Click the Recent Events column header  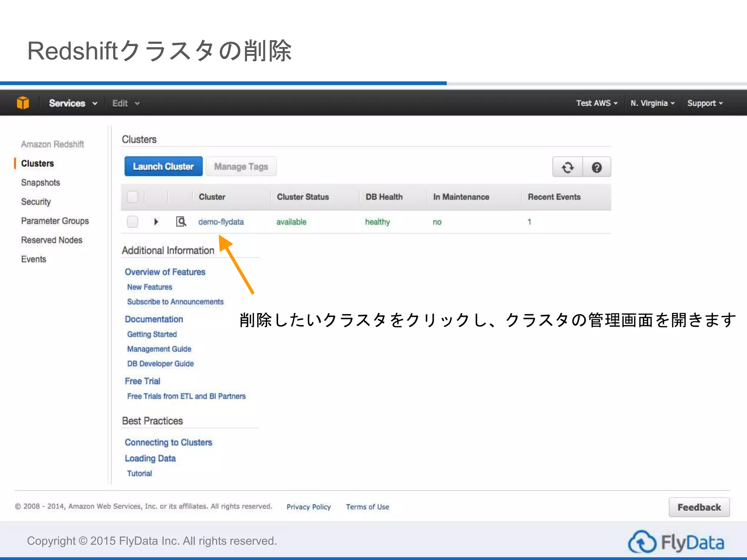pos(554,197)
